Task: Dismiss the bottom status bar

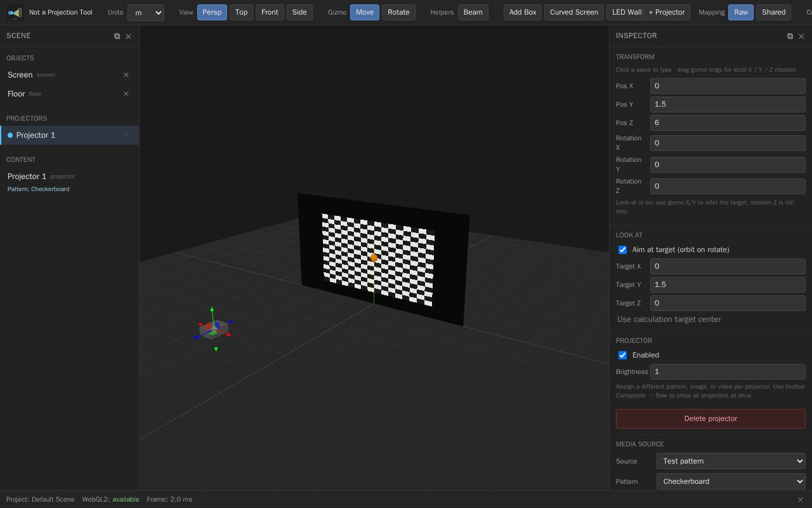Action: [800, 500]
